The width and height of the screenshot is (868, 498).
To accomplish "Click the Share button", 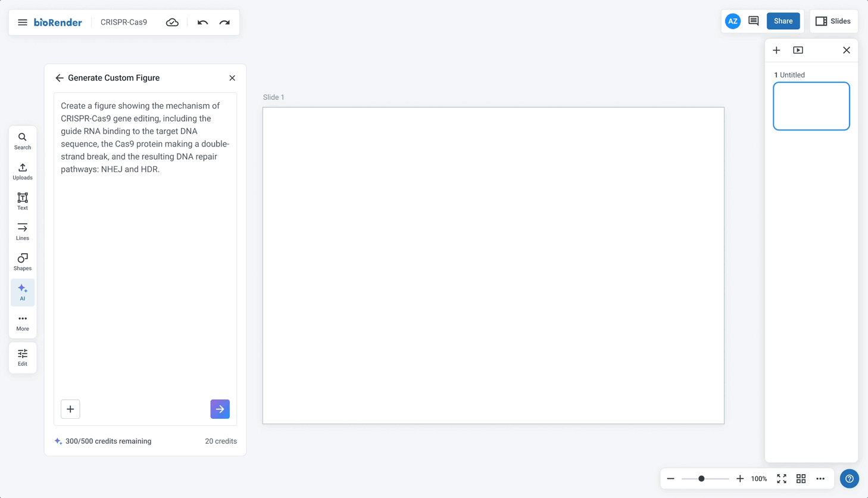I will [x=783, y=21].
